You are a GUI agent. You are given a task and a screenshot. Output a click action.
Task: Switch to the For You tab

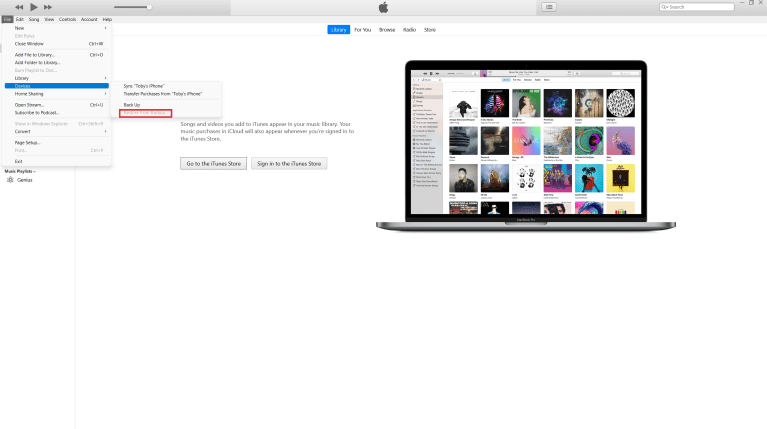coord(363,30)
